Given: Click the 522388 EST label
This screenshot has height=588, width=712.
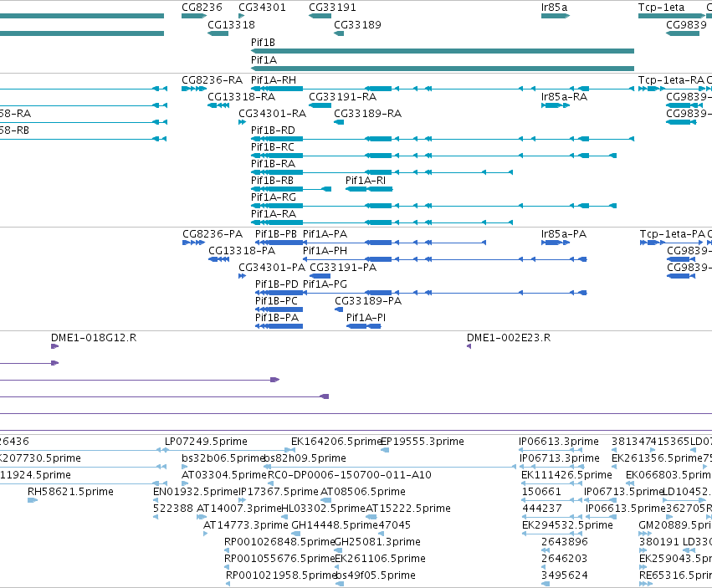Looking at the screenshot, I should point(173,509).
